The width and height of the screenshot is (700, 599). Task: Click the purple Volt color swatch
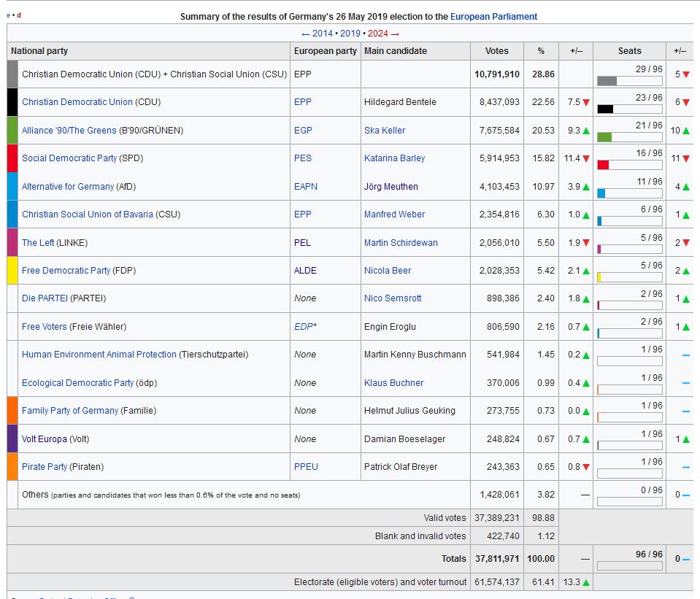pos(12,438)
